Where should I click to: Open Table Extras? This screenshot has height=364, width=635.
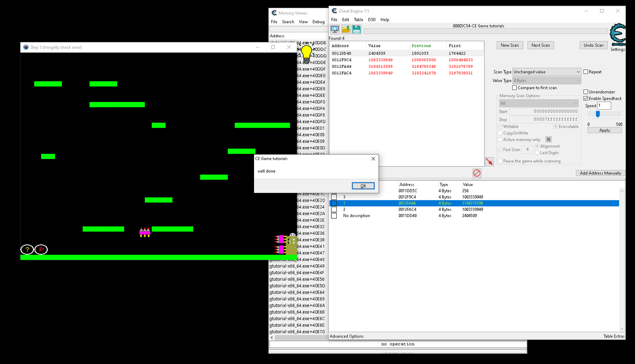coord(614,336)
